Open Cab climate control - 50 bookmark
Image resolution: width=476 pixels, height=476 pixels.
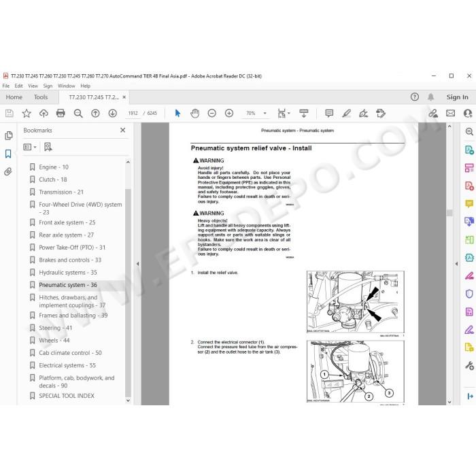tap(70, 353)
